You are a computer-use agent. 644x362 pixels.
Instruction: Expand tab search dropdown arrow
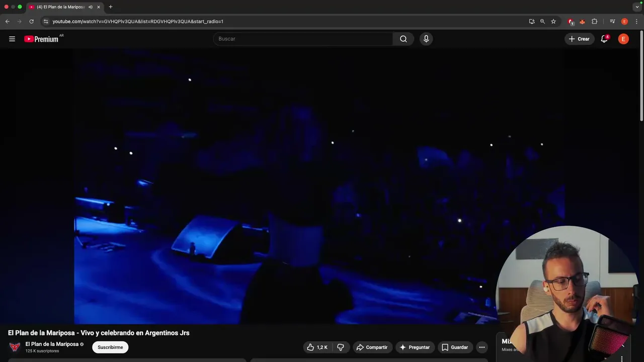coord(637,7)
